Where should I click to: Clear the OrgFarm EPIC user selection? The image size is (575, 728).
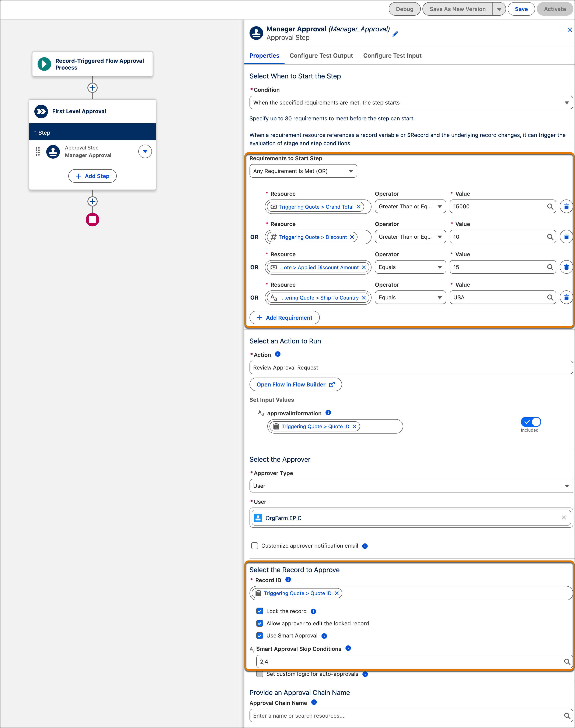click(x=564, y=518)
